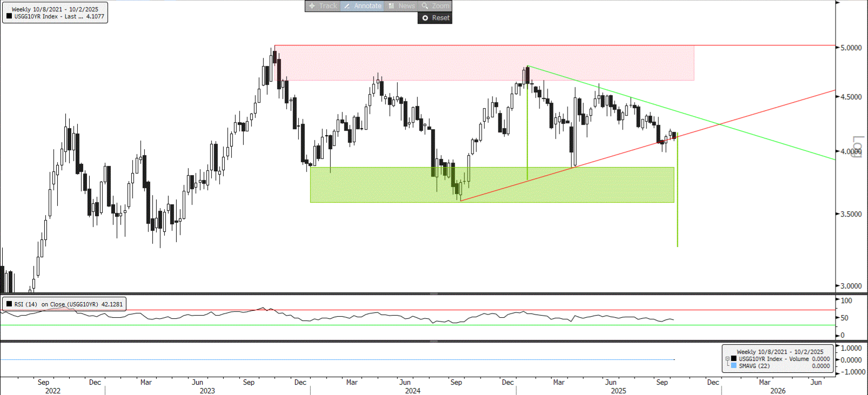The height and width of the screenshot is (395, 868).
Task: Click the lock icon on right price axis
Action: [857, 146]
